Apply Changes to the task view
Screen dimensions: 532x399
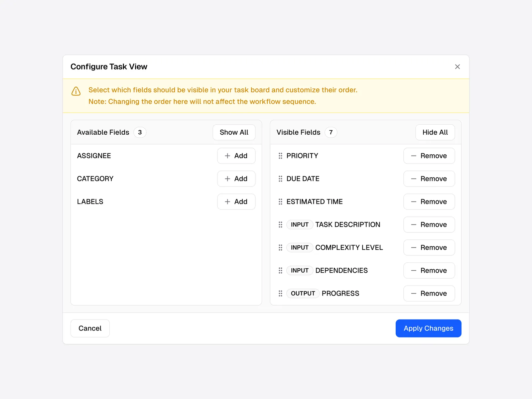[428, 328]
